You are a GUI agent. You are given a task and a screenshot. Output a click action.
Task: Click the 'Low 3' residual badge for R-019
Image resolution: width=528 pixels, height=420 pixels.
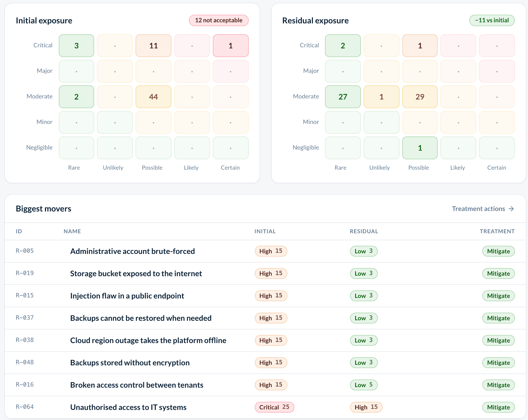[x=364, y=273]
